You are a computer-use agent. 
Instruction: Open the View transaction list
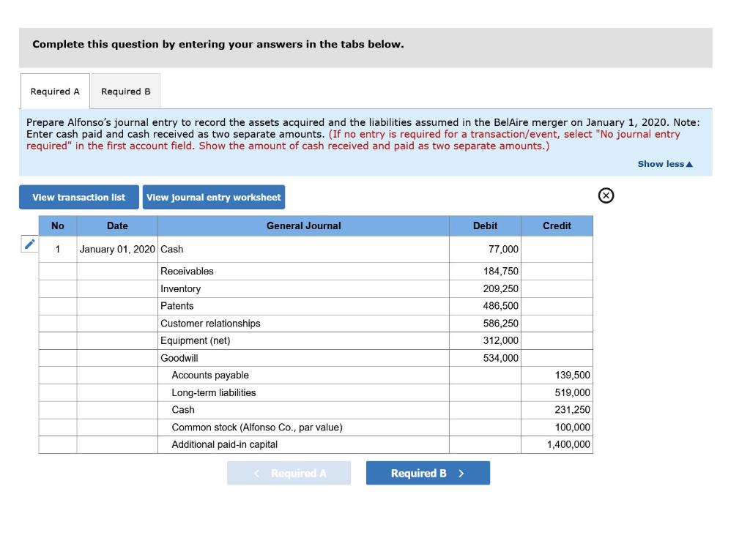78,197
